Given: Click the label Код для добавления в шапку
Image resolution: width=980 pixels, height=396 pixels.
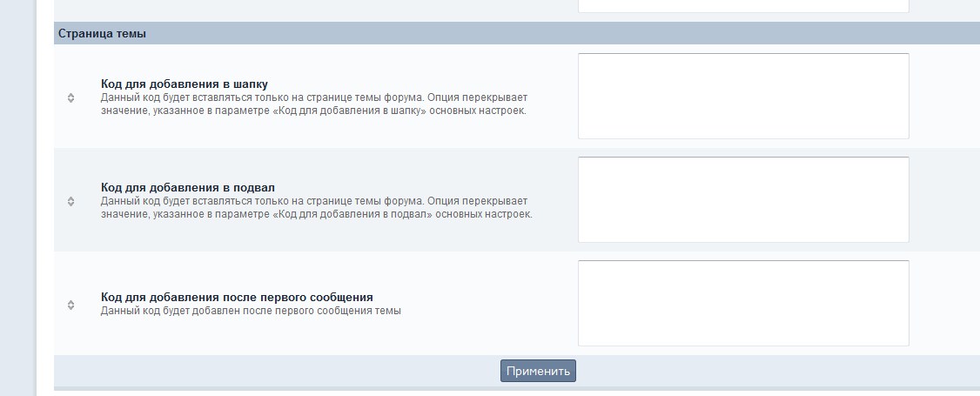Looking at the screenshot, I should tap(185, 84).
